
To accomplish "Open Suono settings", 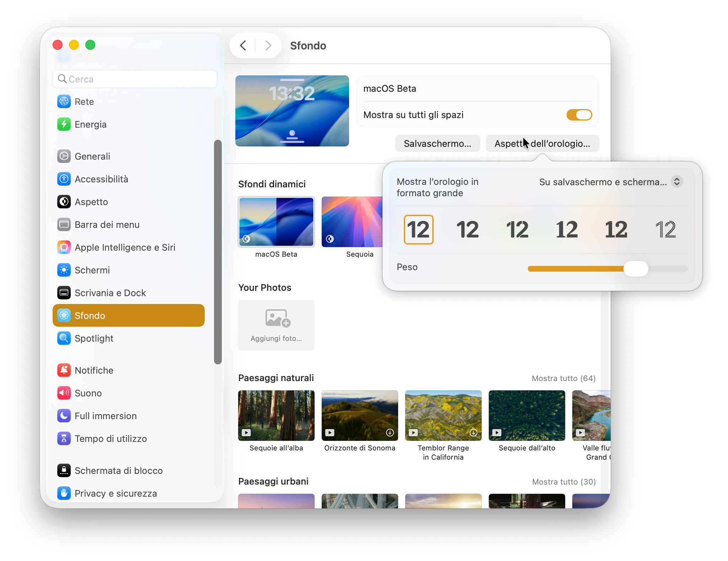I will (x=88, y=393).
